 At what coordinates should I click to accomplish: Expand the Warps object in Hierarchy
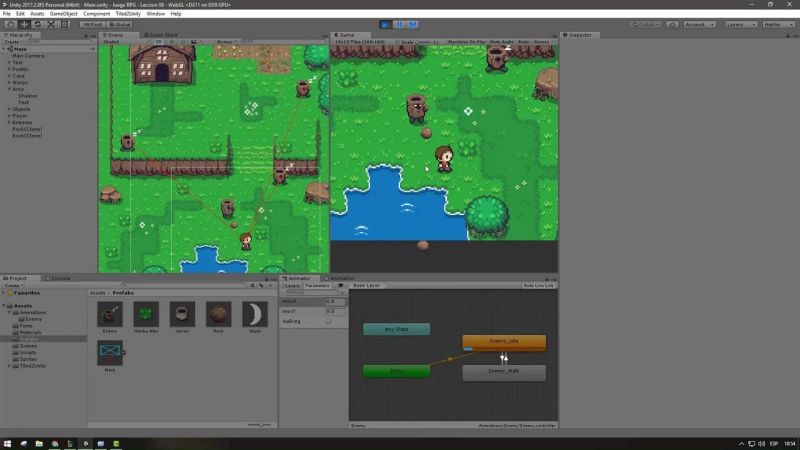pos(9,82)
